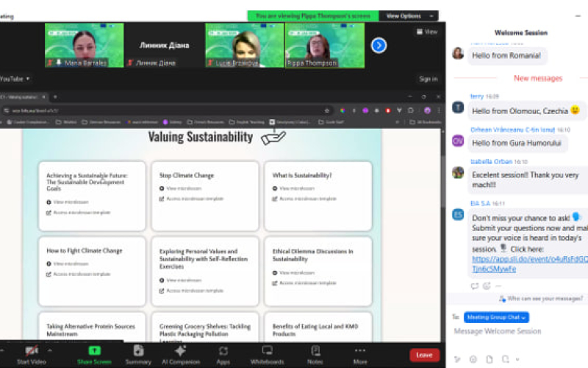
Task: Click the Лиинник Діана participant tile
Action: (x=164, y=45)
